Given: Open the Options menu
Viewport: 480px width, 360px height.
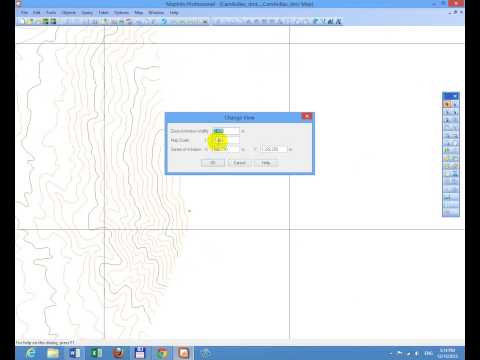Looking at the screenshot, I should tap(121, 13).
